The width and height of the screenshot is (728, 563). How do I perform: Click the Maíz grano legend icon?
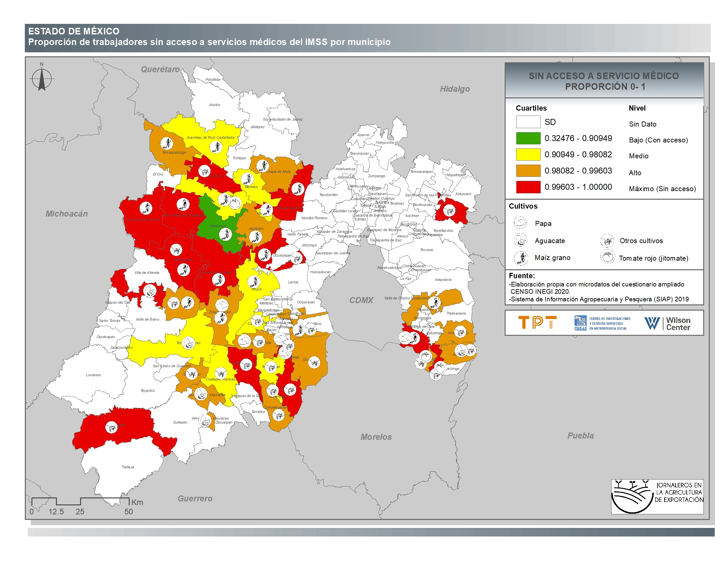pos(521,258)
